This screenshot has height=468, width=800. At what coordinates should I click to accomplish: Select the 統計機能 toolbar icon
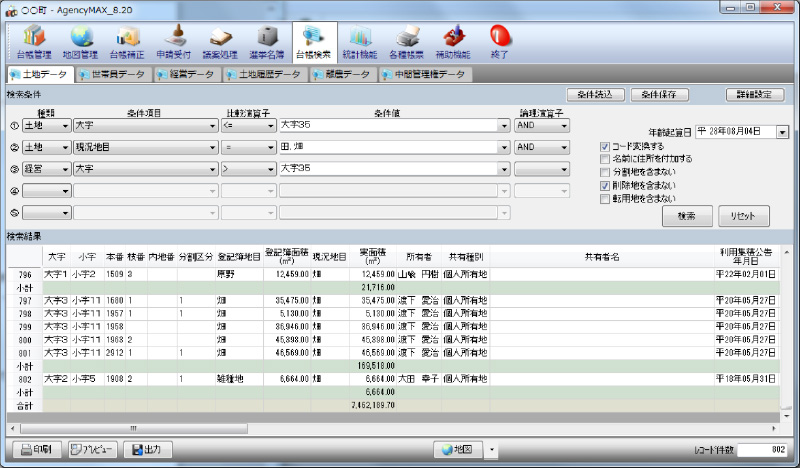pyautogui.click(x=359, y=41)
